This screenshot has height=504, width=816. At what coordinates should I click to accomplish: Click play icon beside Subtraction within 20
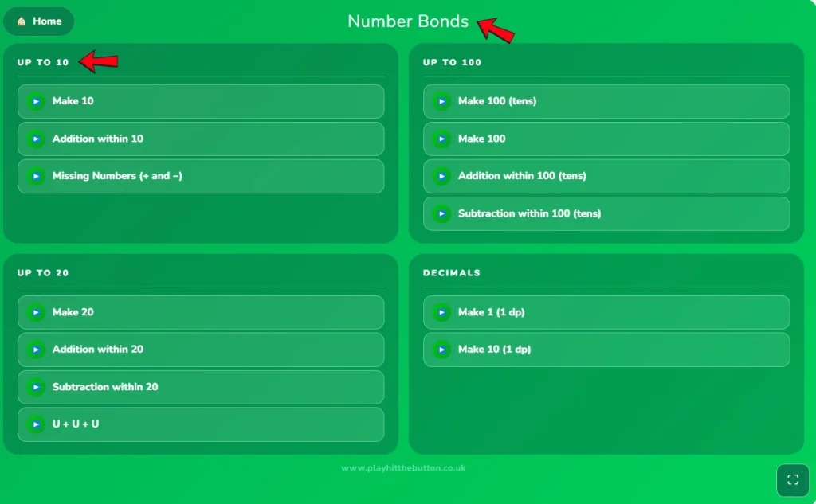coord(36,387)
